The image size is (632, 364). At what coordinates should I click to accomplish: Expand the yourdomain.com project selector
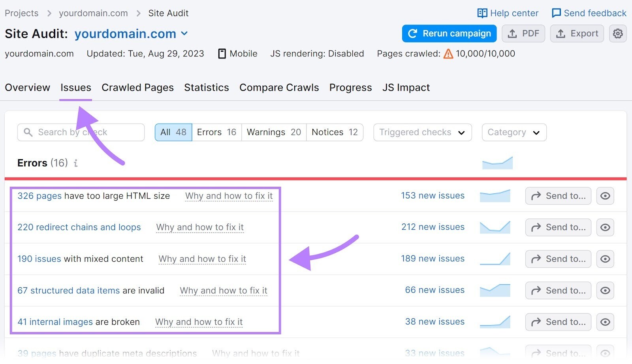[x=184, y=34]
